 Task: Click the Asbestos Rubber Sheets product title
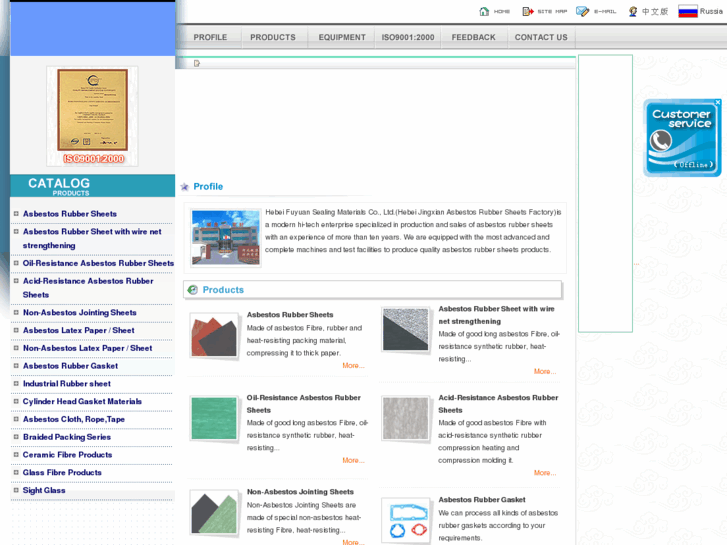pos(290,314)
